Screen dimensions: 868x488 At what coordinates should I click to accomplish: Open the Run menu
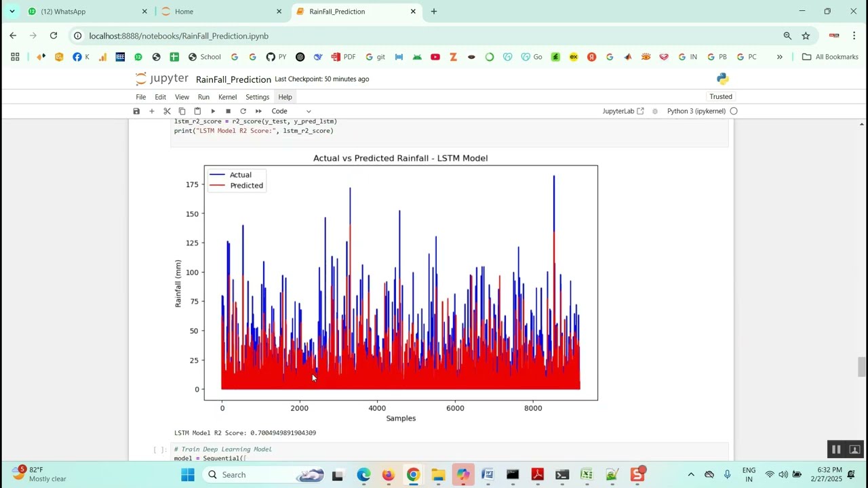[203, 97]
